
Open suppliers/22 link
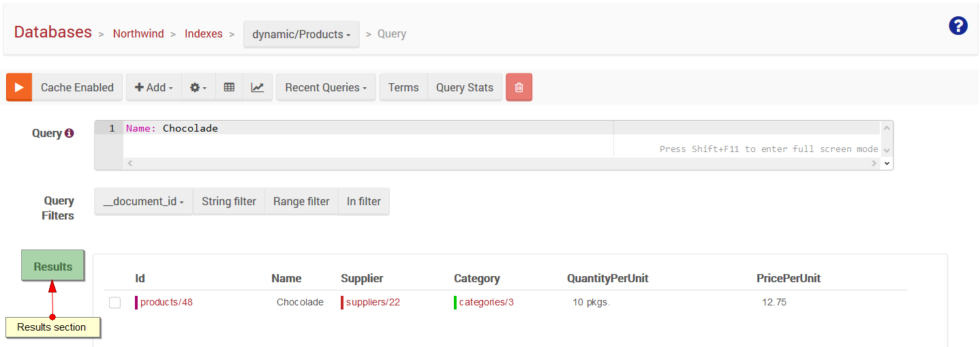pyautogui.click(x=373, y=302)
